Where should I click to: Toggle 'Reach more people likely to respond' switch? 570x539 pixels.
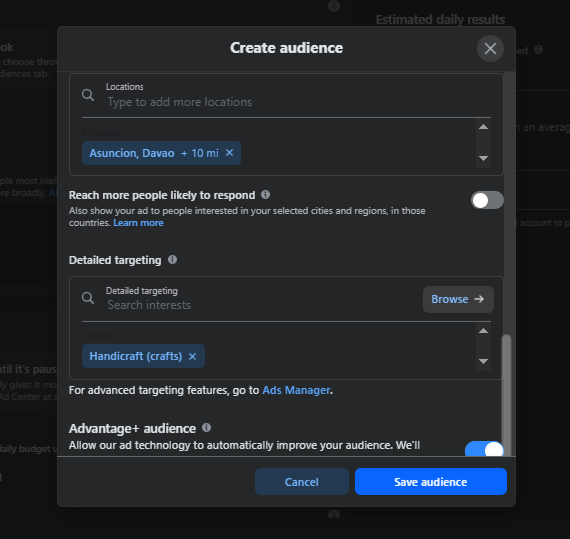(x=487, y=200)
